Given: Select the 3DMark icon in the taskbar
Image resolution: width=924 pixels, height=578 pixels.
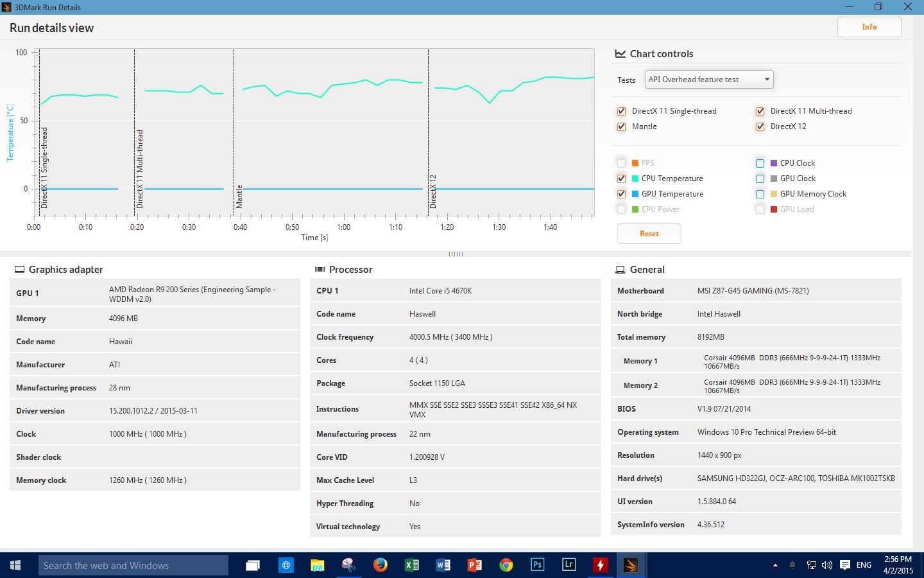Looking at the screenshot, I should coord(631,565).
